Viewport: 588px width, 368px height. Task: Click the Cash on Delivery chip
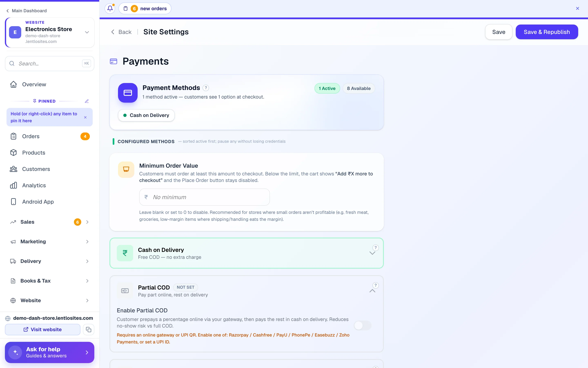[x=146, y=115]
